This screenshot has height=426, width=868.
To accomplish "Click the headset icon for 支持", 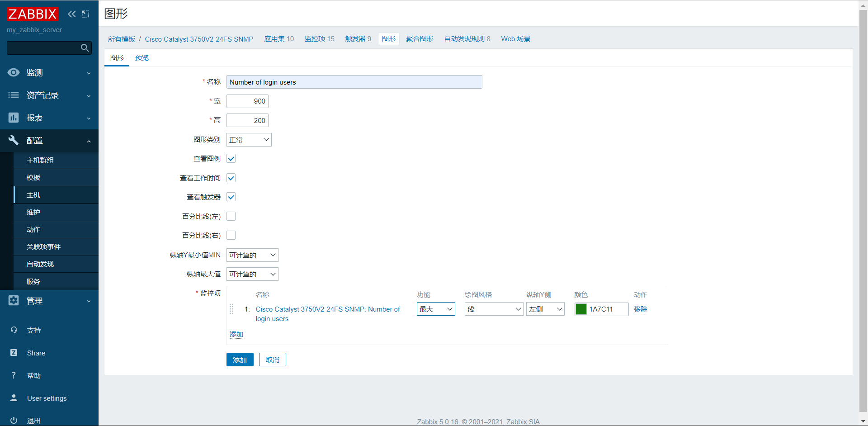I will pyautogui.click(x=14, y=330).
